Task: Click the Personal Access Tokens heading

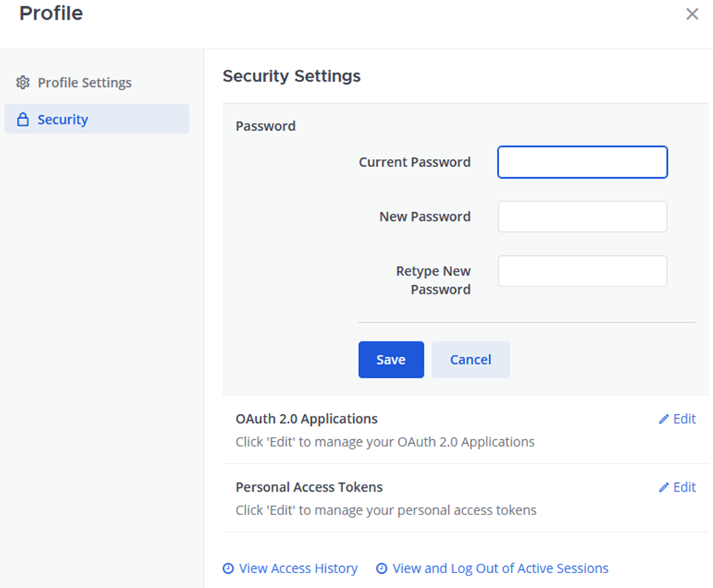Action: [x=309, y=487]
